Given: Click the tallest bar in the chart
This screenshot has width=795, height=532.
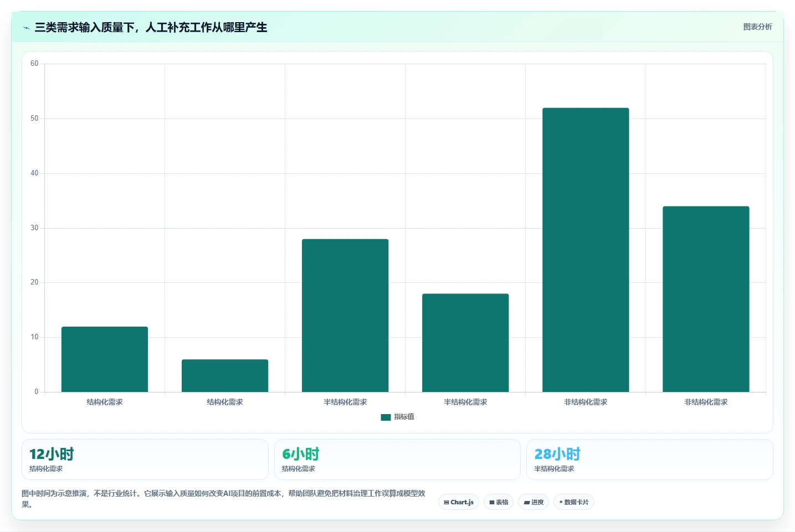Looking at the screenshot, I should pyautogui.click(x=586, y=250).
